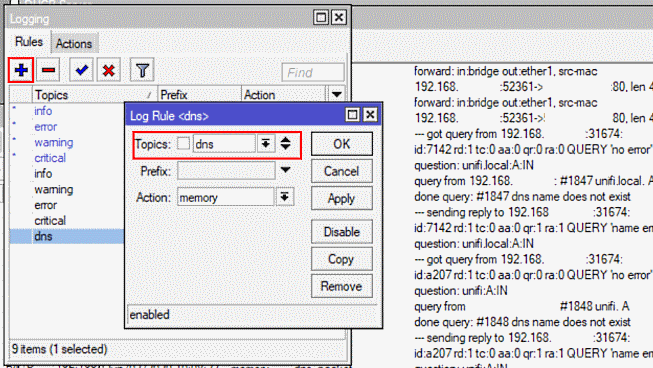
Task: Select the highlighted dns rule row
Action: pyautogui.click(x=67, y=236)
